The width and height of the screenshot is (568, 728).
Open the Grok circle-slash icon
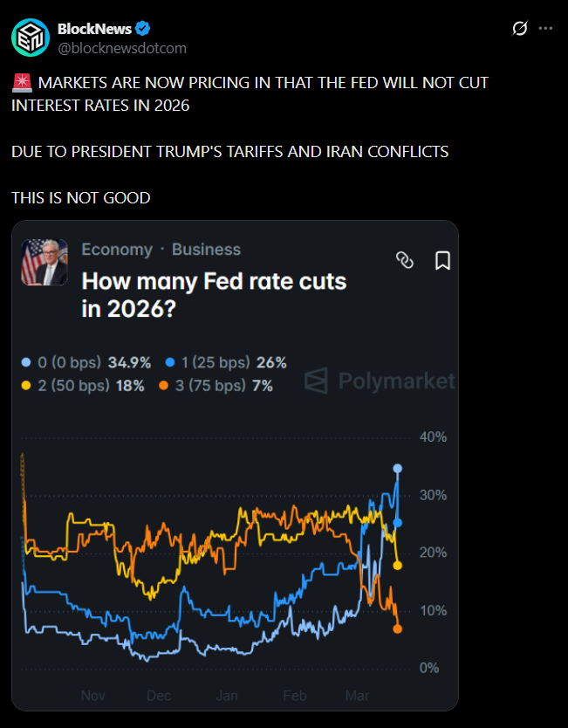point(519,29)
